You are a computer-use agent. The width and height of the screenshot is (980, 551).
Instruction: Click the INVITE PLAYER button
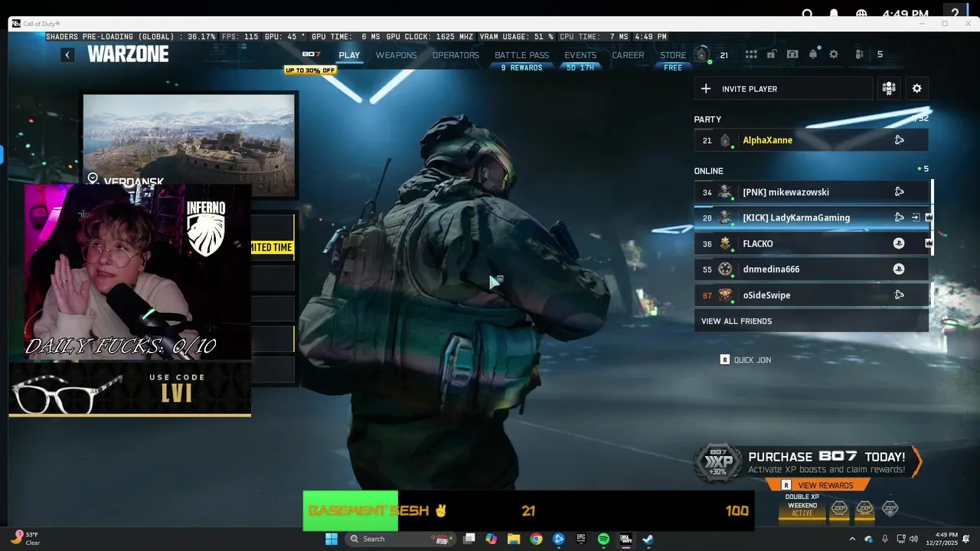coord(783,89)
